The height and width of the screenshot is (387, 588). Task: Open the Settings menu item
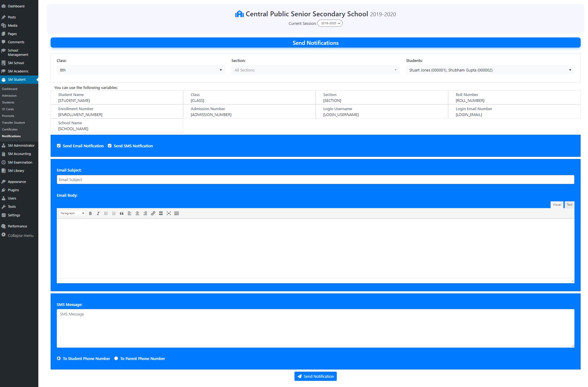[x=19, y=215]
